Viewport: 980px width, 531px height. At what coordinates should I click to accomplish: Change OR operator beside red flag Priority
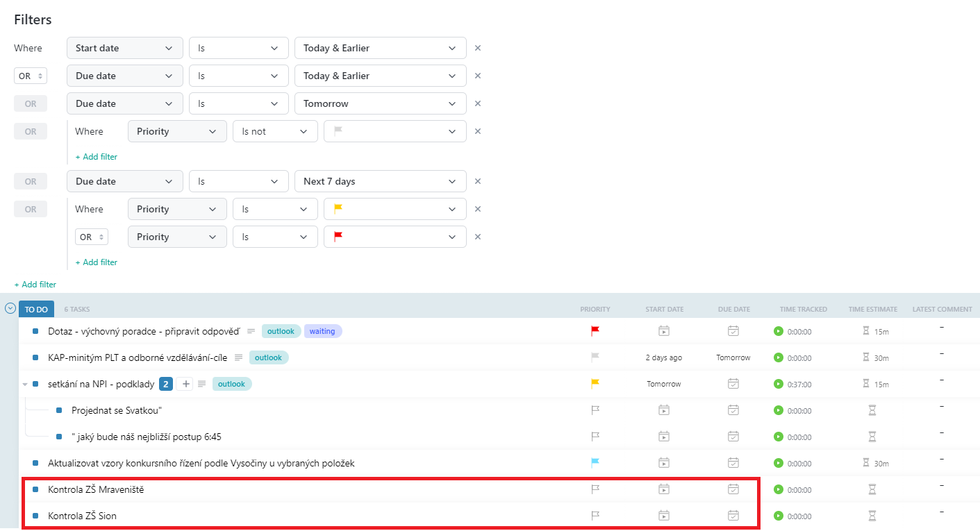tap(92, 237)
